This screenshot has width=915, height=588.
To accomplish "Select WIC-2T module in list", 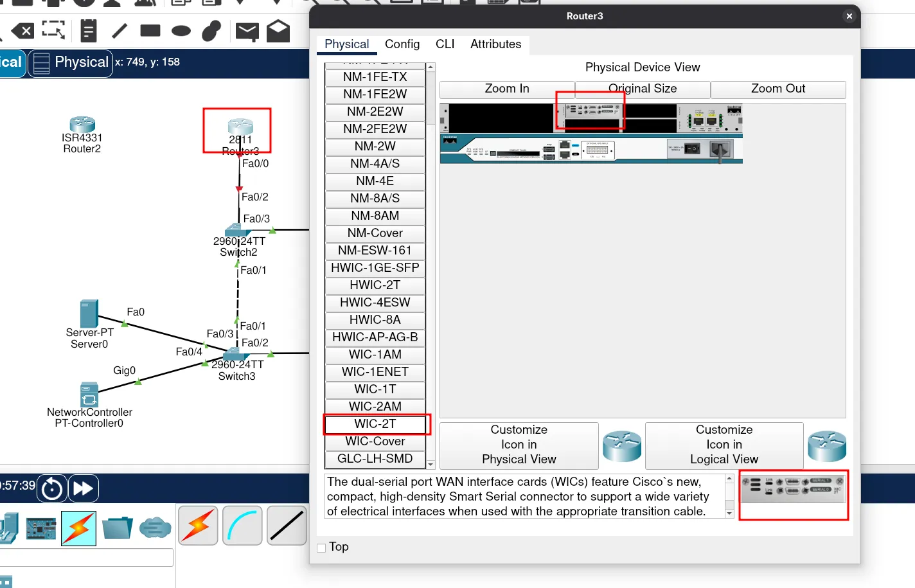I will [x=375, y=424].
